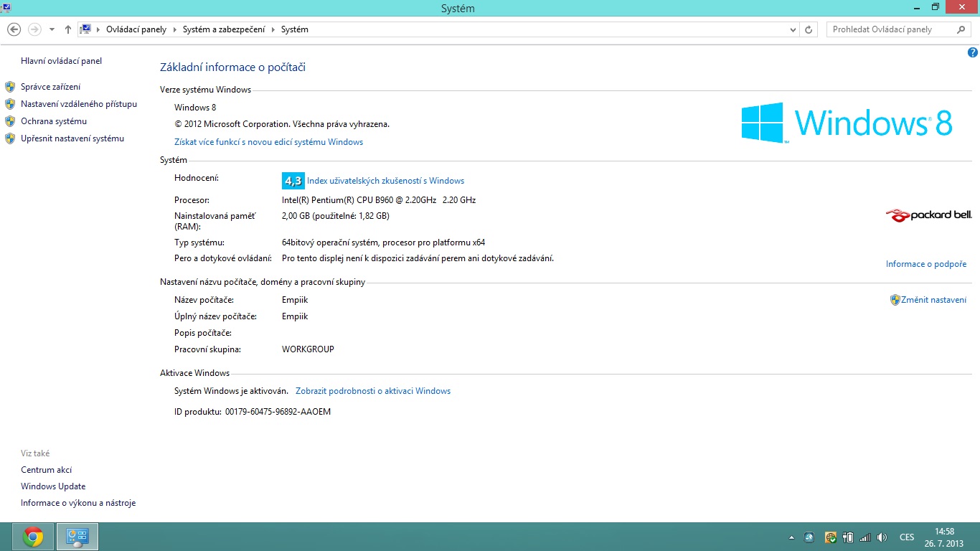Go back with the Back arrow button
Viewport: 980px width, 551px height.
tap(14, 29)
